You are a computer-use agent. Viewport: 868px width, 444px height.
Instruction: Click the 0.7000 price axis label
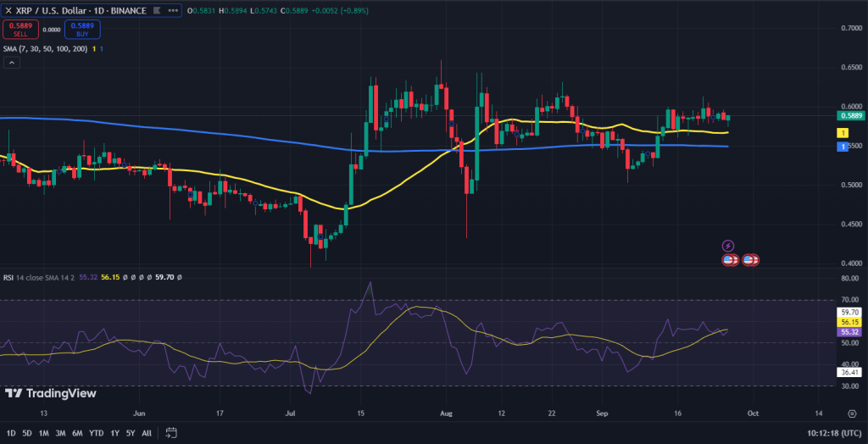click(x=850, y=28)
